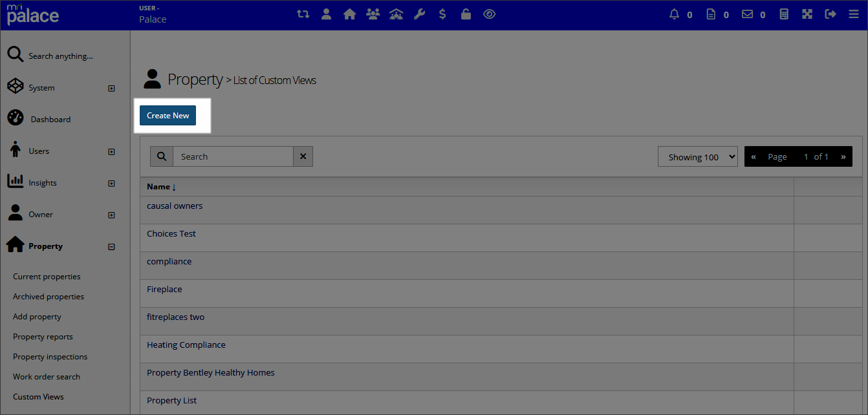Open the house icon in top bar

pyautogui.click(x=350, y=14)
